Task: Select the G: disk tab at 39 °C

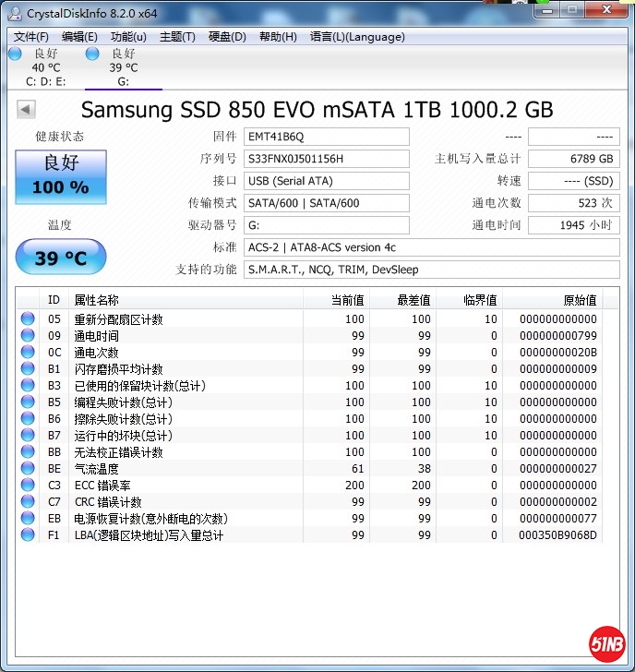Action: coord(123,67)
